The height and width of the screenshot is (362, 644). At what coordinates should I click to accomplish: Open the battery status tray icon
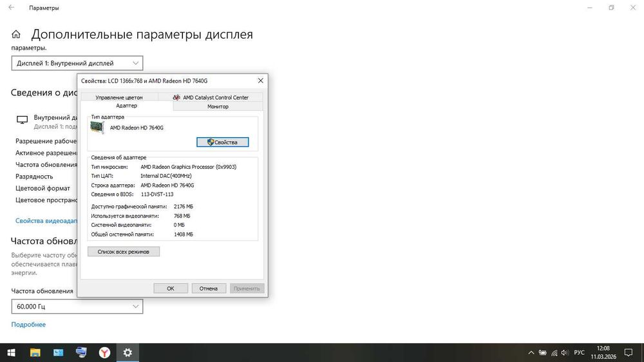[x=542, y=352]
